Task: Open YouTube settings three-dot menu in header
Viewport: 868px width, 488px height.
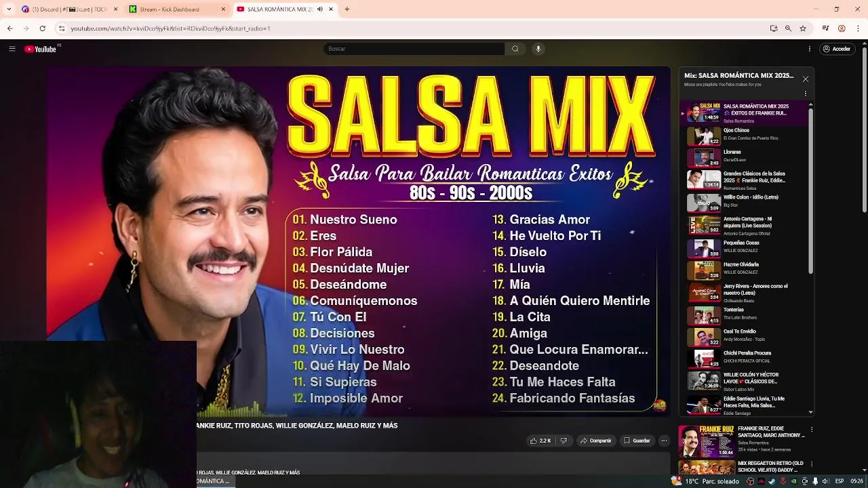Action: tap(810, 49)
